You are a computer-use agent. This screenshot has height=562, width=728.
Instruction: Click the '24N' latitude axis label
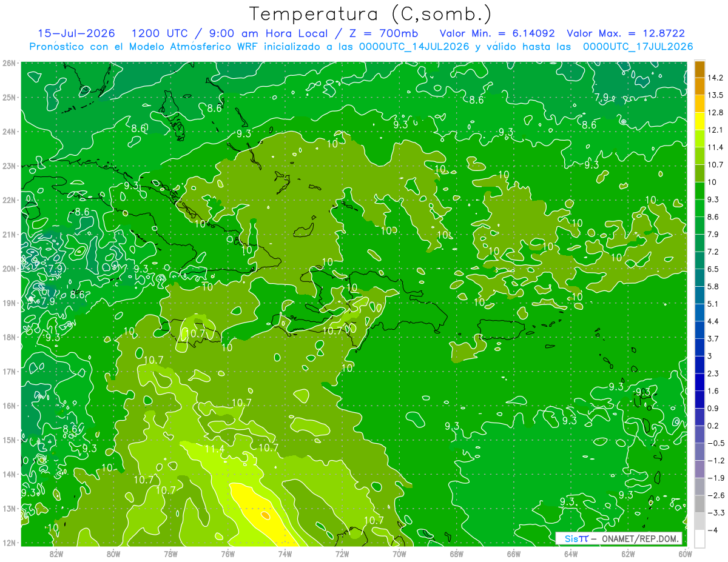pyautogui.click(x=9, y=132)
